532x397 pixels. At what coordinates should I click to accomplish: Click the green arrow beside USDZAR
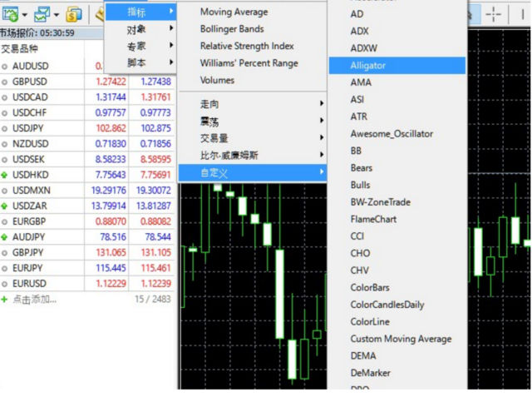(x=5, y=206)
